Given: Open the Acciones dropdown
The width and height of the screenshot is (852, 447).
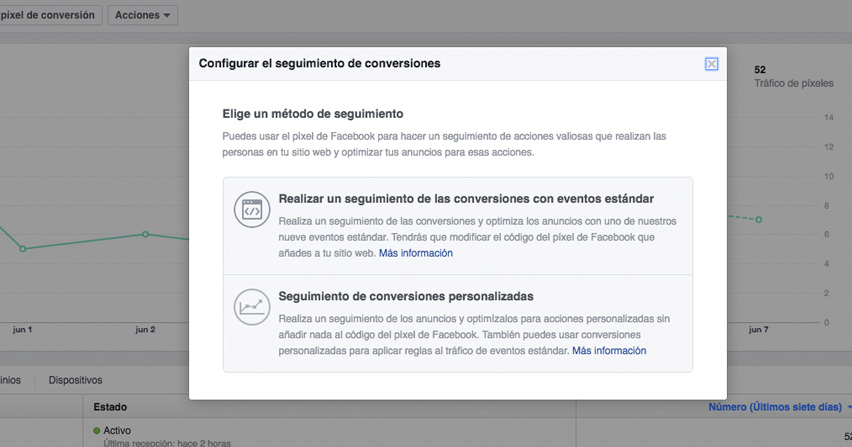Looking at the screenshot, I should tap(142, 15).
